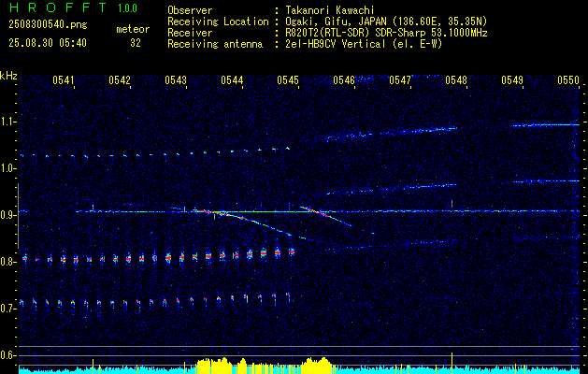Click the Receiver label
Image resolution: width=588 pixels, height=374 pixels.
[190, 33]
